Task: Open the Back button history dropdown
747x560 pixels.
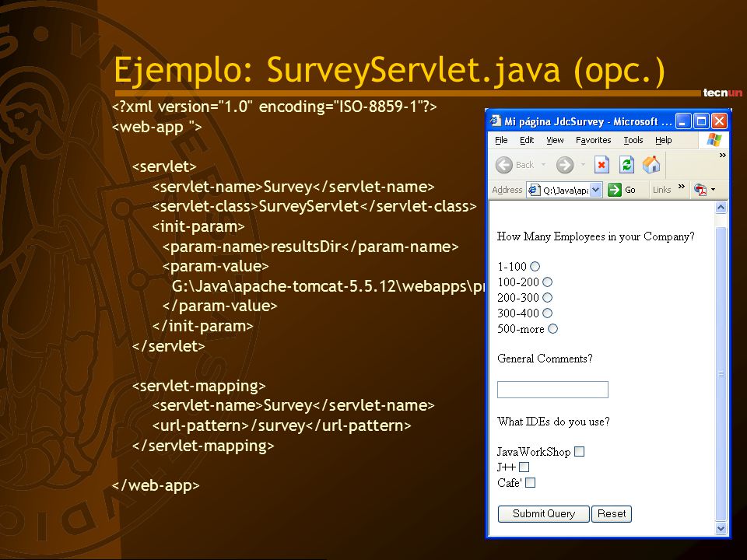Action: click(x=543, y=165)
